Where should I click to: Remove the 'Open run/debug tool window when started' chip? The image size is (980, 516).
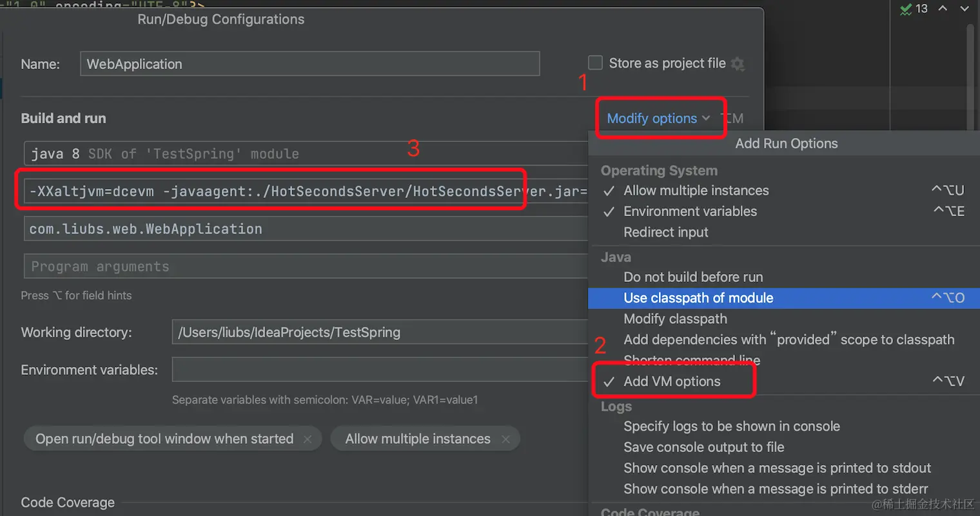pos(308,439)
